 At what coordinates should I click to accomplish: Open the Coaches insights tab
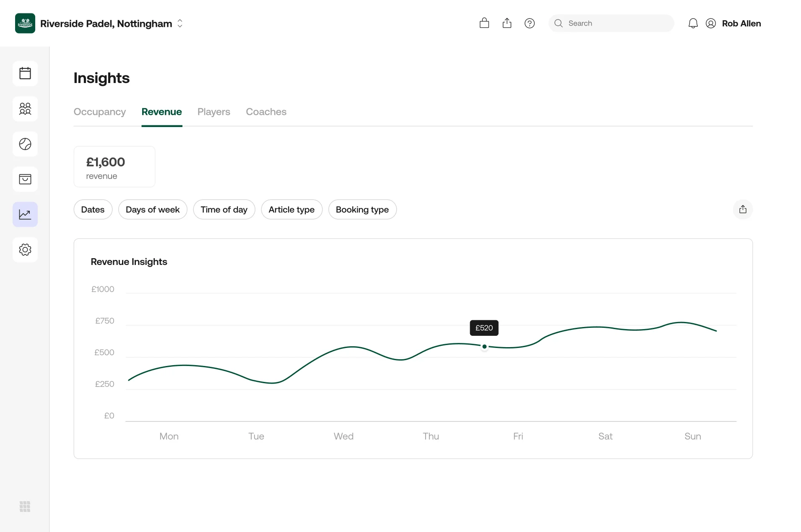[x=266, y=112]
